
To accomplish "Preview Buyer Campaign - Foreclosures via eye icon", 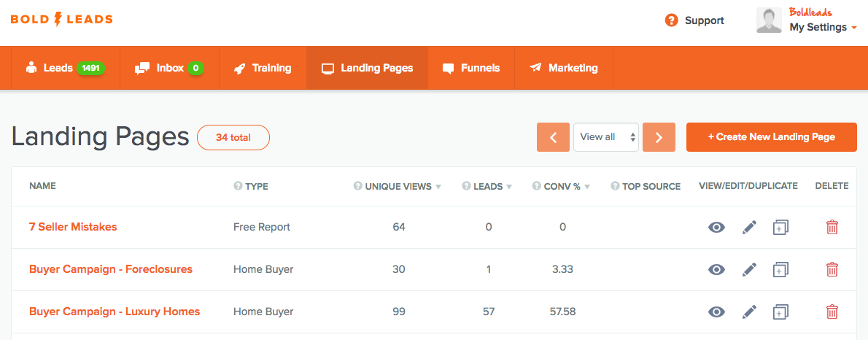I will pyautogui.click(x=716, y=270).
